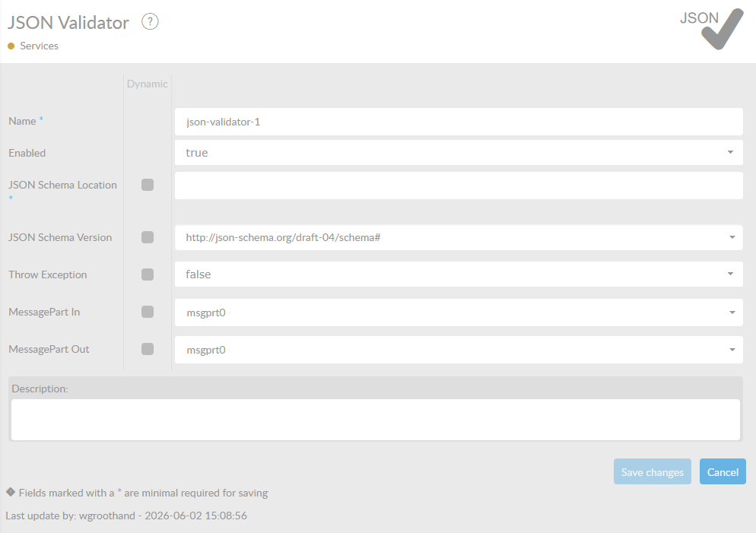Screen dimensions: 756x533
Task: Toggle Dynamic checkbox for JSON Schema Location
Action: [148, 185]
